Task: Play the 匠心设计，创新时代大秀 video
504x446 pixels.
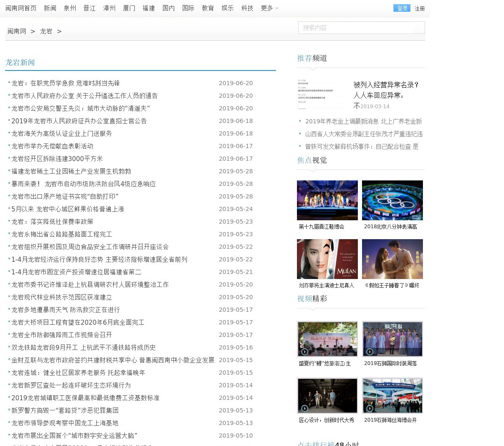Action: 327,396
